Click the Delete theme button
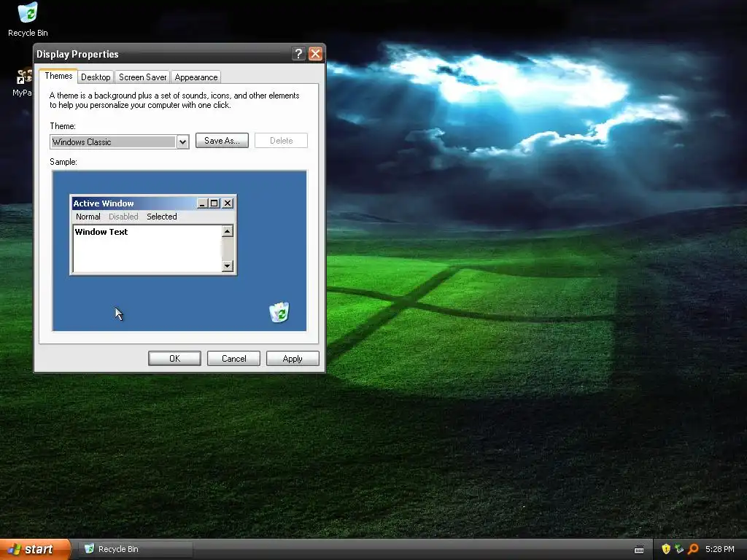Viewport: 747px width, 560px height. [x=281, y=141]
